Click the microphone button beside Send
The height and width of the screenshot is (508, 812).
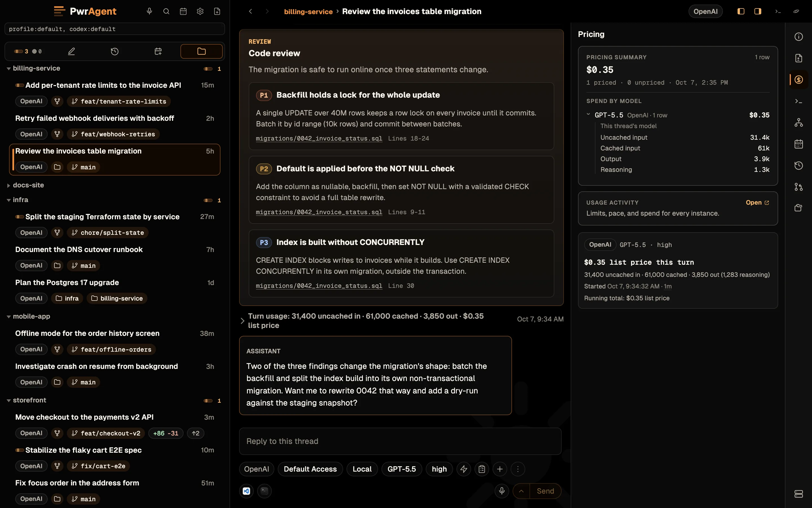[502, 491]
